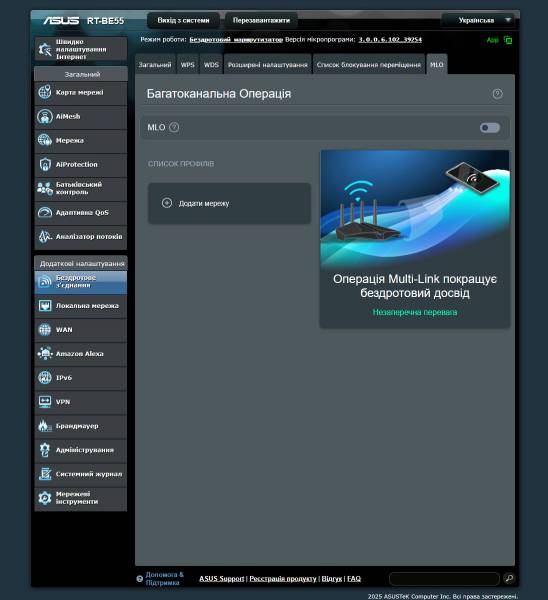Click the operation mode link
The width and height of the screenshot is (548, 600).
(x=236, y=39)
